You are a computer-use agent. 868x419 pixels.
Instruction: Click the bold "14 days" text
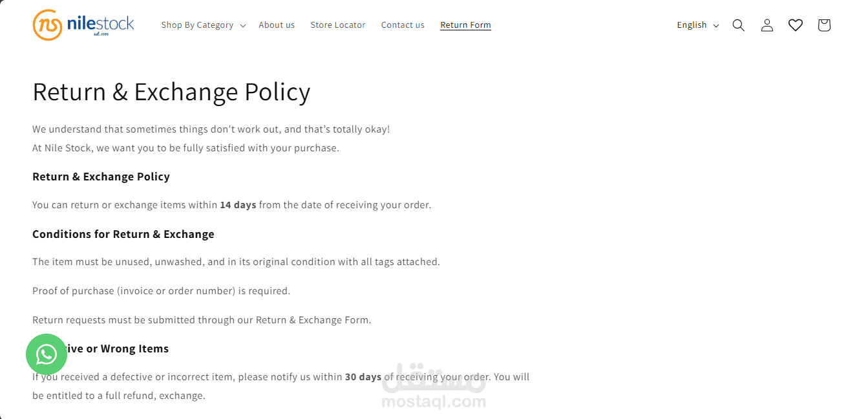pos(238,205)
